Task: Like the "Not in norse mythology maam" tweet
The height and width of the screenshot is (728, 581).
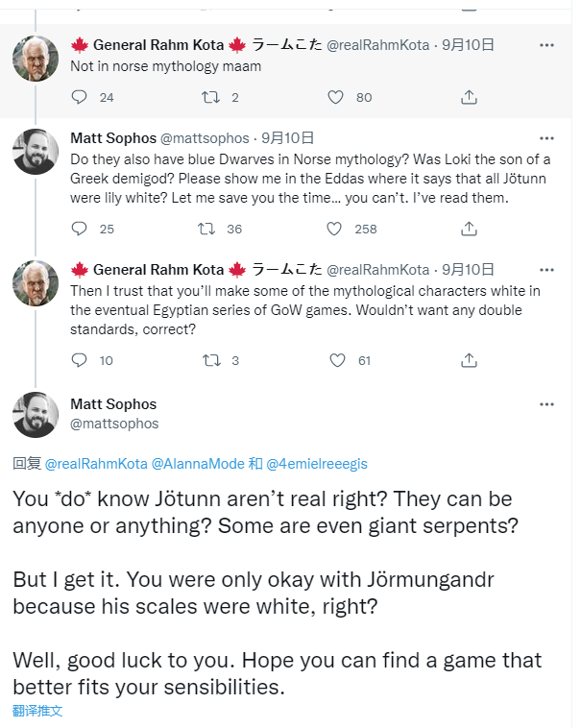Action: pos(335,97)
